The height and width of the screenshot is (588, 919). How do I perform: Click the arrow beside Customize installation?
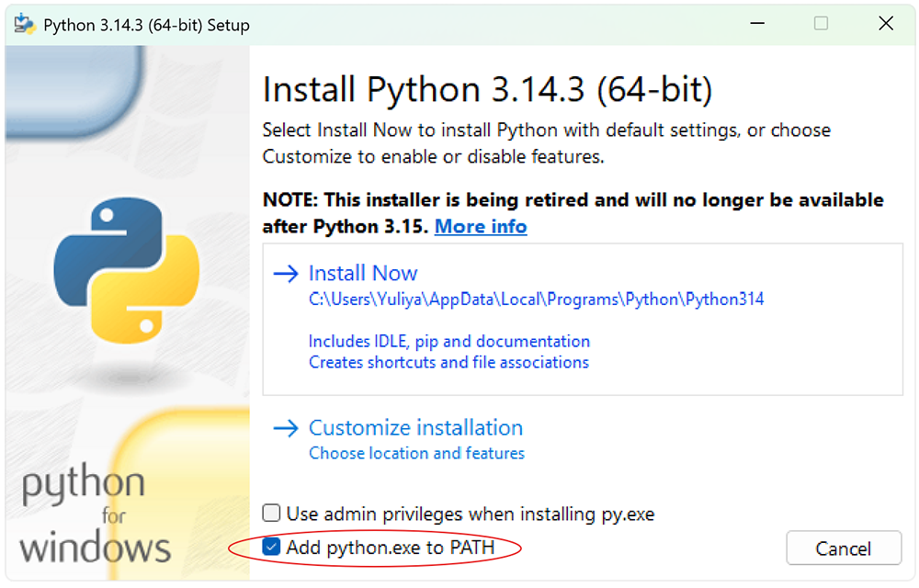pos(286,427)
